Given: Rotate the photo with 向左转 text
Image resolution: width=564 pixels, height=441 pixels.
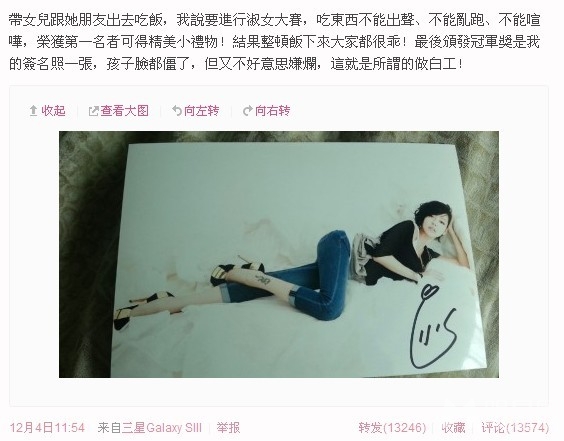Looking at the screenshot, I should (201, 111).
